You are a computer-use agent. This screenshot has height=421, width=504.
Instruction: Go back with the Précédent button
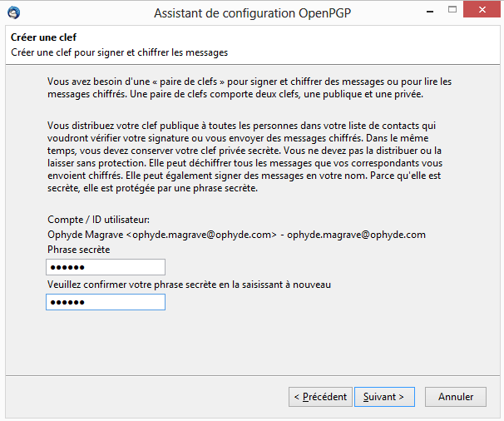320,397
